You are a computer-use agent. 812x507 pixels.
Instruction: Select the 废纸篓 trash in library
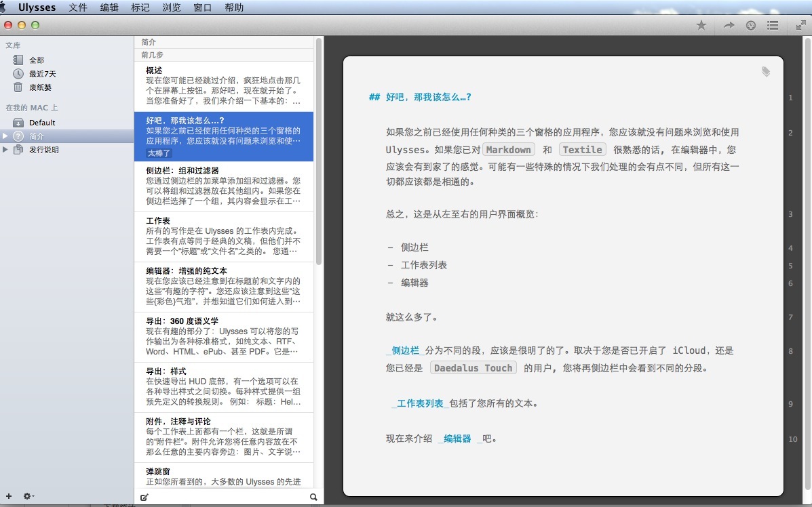click(x=39, y=87)
